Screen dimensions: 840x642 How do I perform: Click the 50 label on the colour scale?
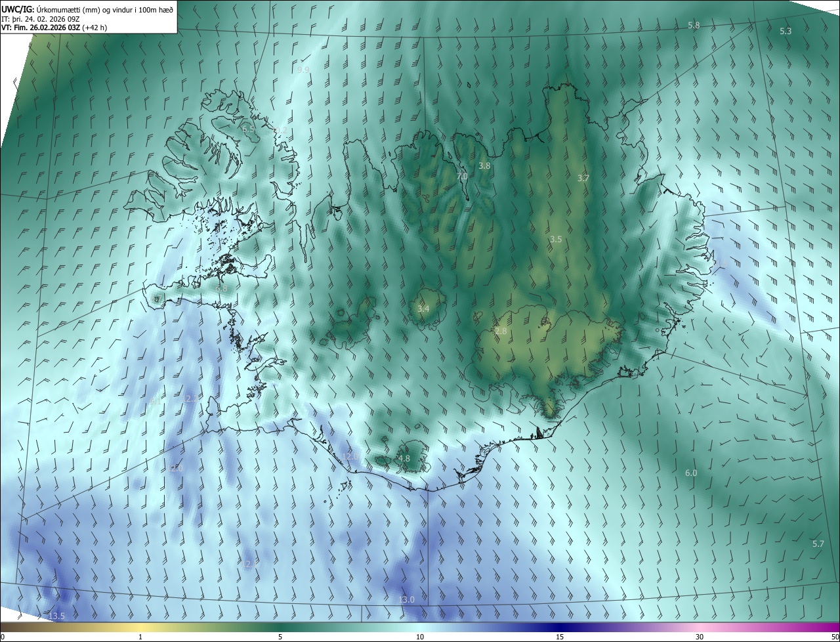pyautogui.click(x=835, y=637)
